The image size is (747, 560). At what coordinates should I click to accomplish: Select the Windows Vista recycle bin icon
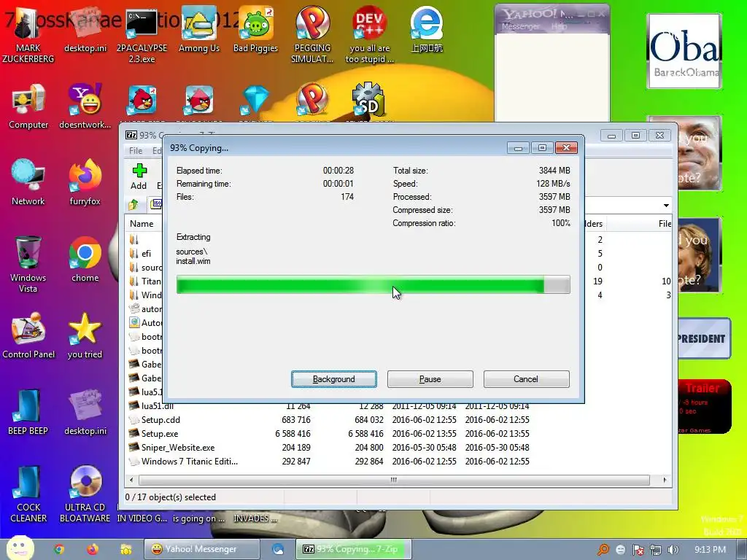pyautogui.click(x=28, y=264)
